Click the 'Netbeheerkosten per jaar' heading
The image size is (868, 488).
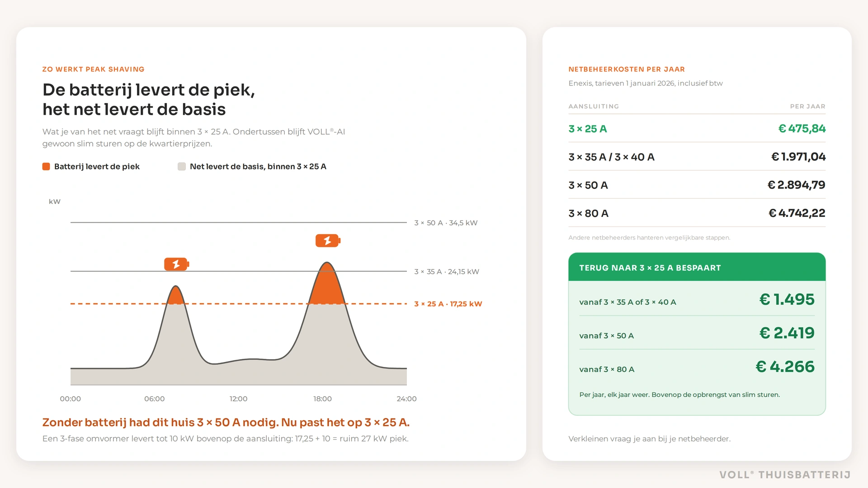(x=627, y=69)
